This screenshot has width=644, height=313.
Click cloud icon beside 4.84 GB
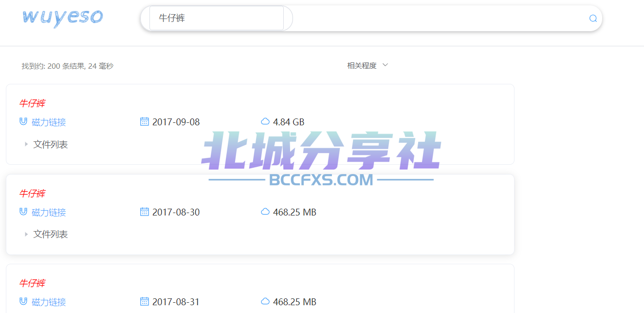coord(265,121)
